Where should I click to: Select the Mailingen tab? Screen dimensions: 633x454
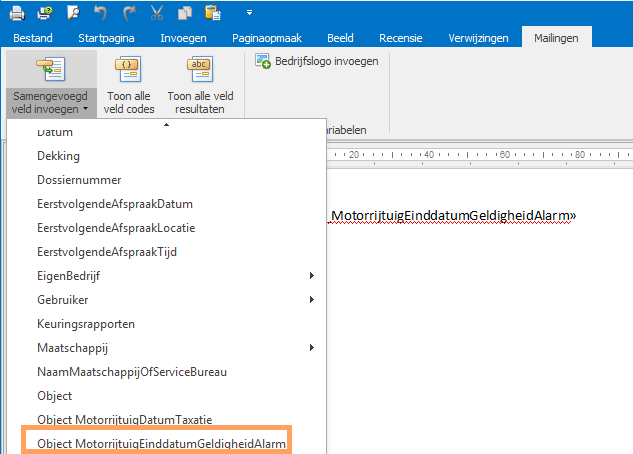(x=556, y=38)
